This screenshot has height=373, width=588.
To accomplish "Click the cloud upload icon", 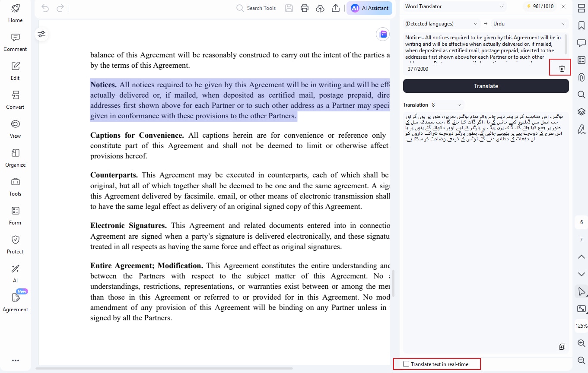I will click(x=320, y=8).
